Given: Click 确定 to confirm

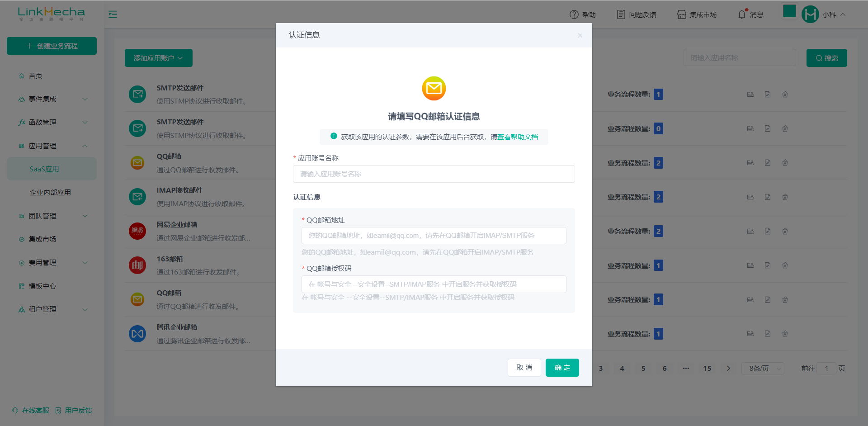Looking at the screenshot, I should click(562, 368).
